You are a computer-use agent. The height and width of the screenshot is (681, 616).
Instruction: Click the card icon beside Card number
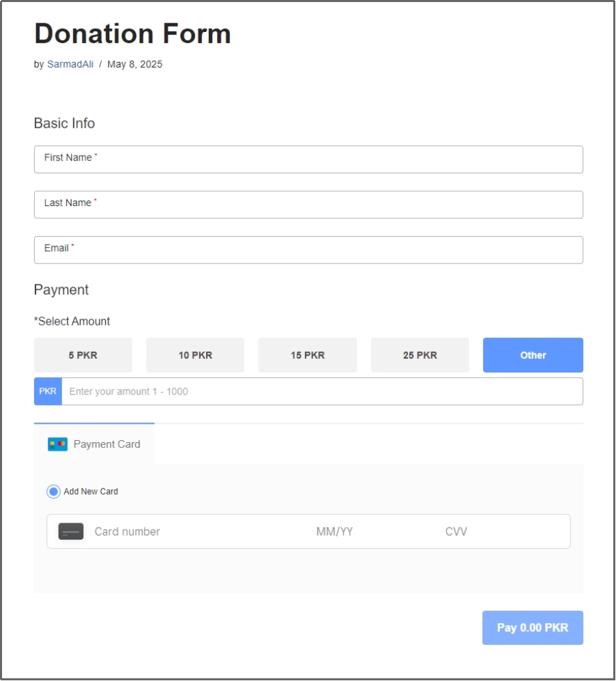pyautogui.click(x=71, y=532)
